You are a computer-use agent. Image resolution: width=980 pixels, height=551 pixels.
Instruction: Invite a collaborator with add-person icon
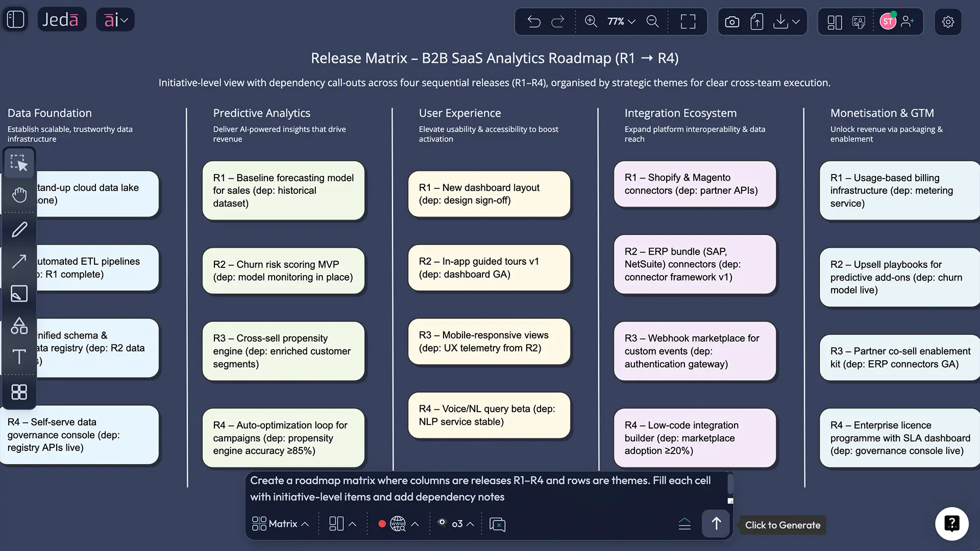coord(908,21)
